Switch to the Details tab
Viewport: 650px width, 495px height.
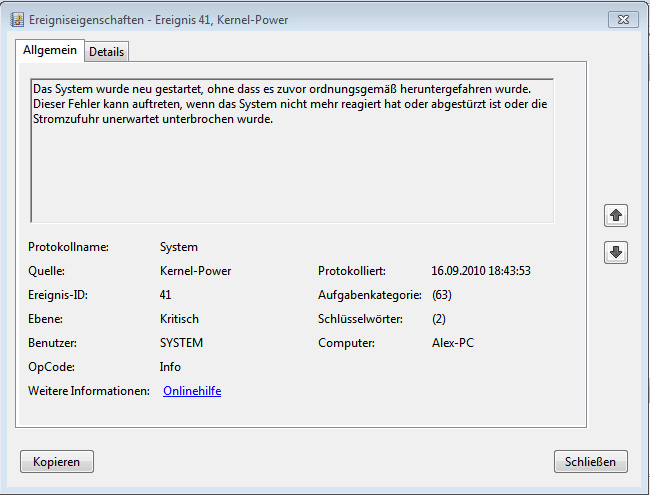(x=107, y=52)
